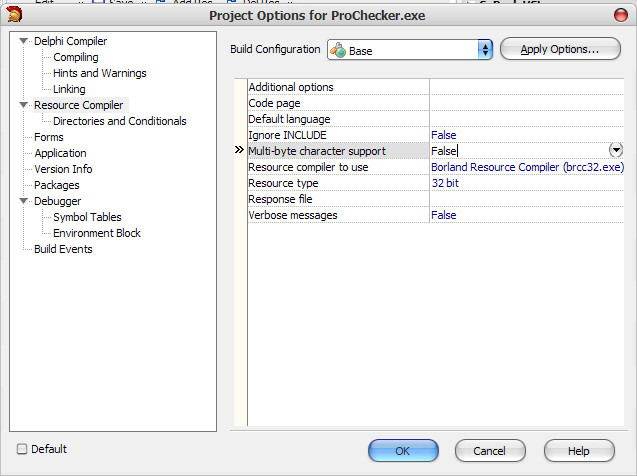This screenshot has width=637, height=476.
Task: Select the Linking tree item
Action: coord(69,89)
